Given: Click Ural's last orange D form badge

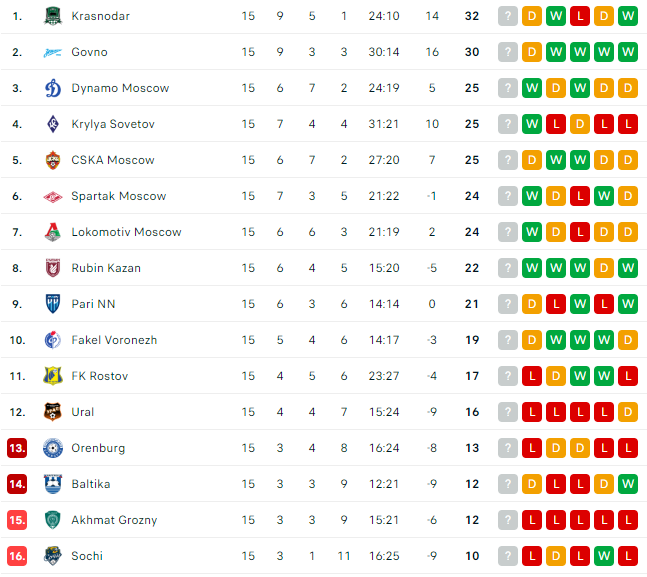Looking at the screenshot, I should pos(628,412).
